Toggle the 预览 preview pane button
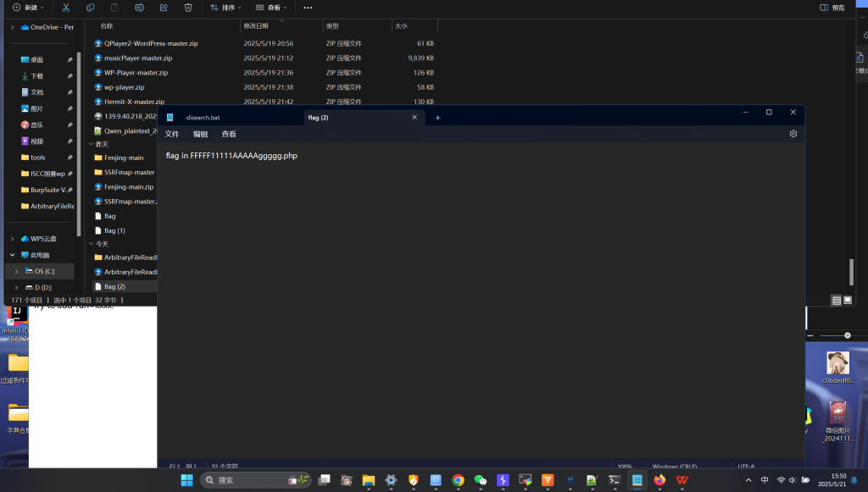This screenshot has height=492, width=868. [832, 8]
